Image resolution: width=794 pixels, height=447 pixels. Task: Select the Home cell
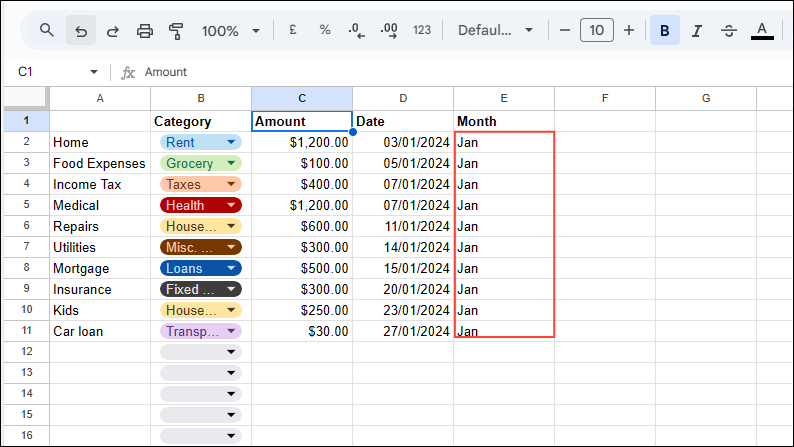point(100,142)
